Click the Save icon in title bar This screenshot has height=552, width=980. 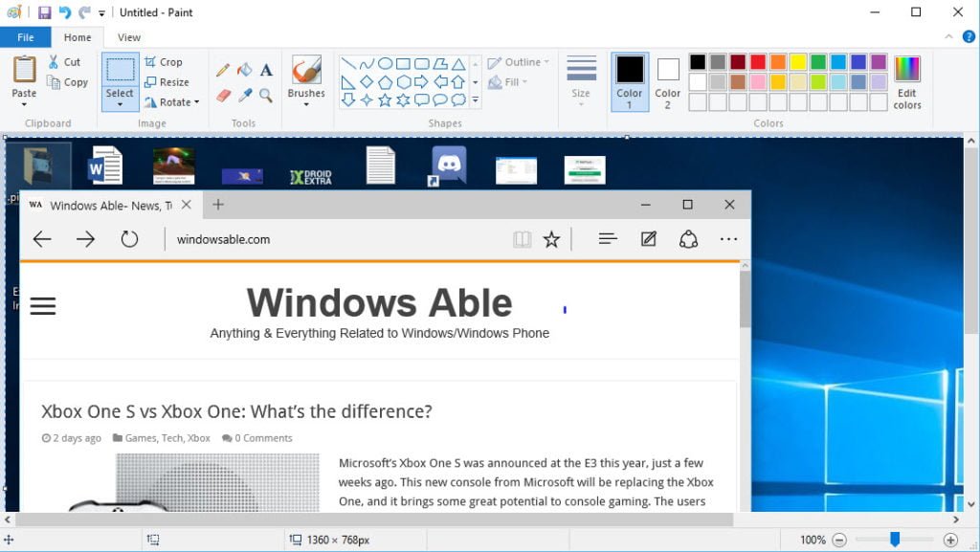[44, 12]
